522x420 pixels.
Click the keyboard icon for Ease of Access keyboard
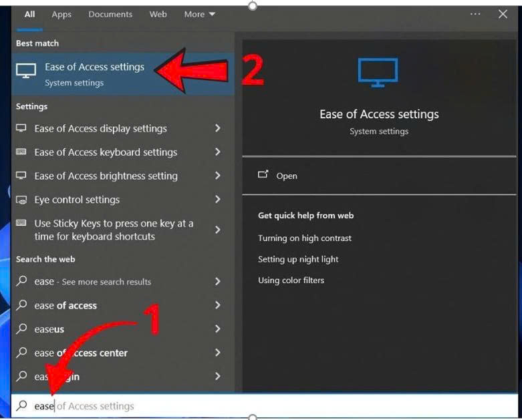point(22,152)
